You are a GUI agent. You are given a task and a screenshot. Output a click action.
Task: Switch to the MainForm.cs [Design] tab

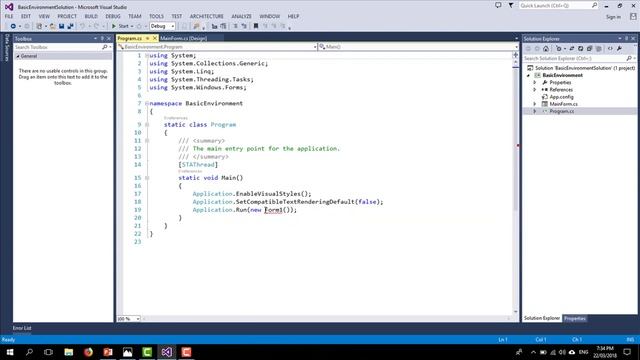click(x=184, y=38)
